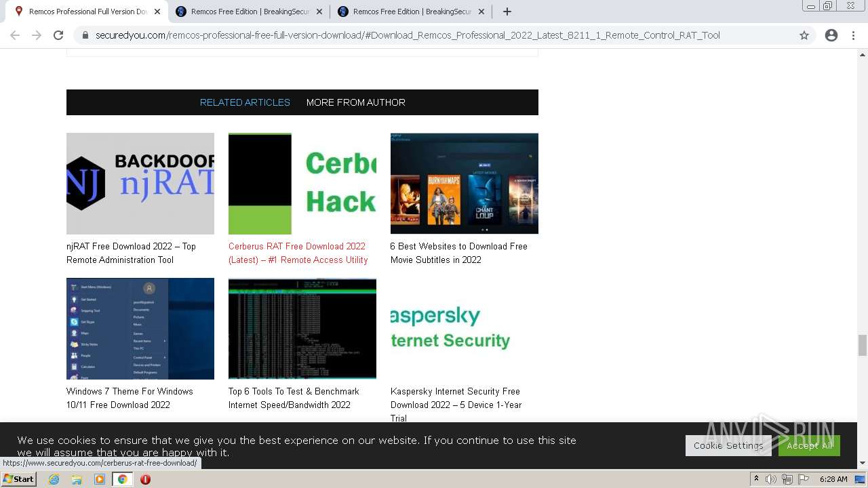Image resolution: width=868 pixels, height=488 pixels.
Task: Open the Windows Start menu
Action: click(x=18, y=479)
